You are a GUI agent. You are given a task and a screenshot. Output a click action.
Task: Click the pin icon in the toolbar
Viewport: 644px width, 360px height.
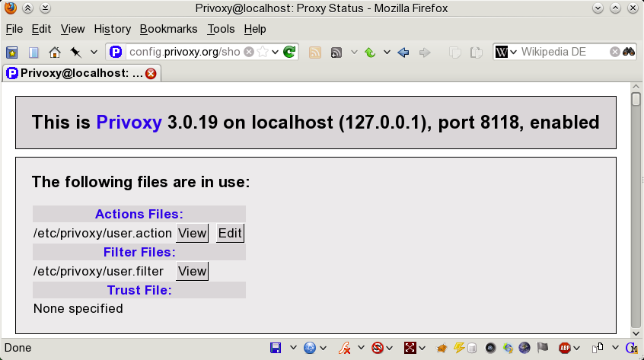tap(76, 53)
